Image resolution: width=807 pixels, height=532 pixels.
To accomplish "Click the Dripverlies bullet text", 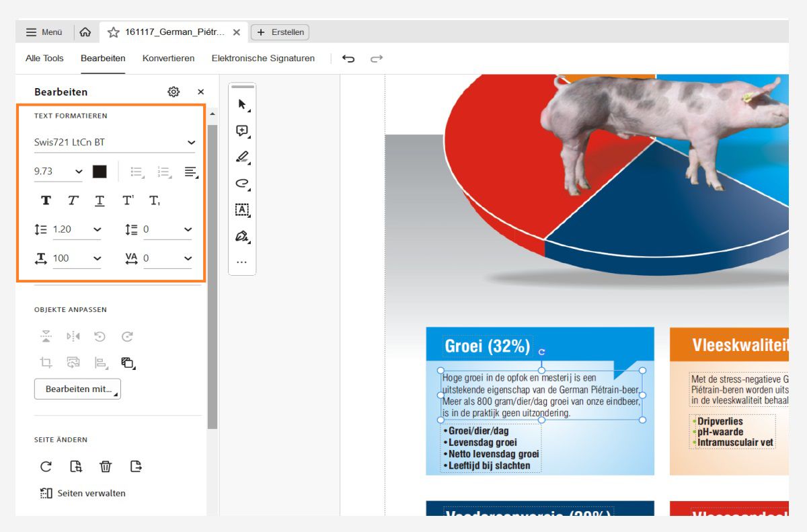I will pyautogui.click(x=720, y=422).
